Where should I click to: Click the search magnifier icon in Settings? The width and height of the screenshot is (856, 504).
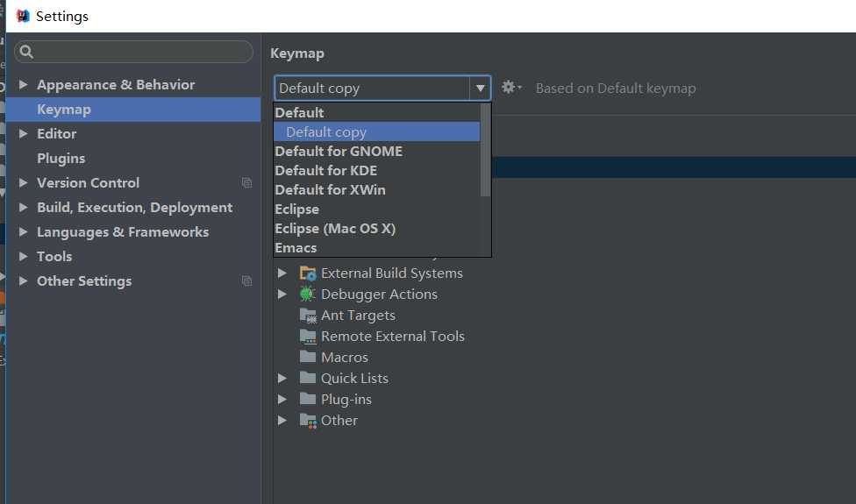tap(26, 52)
